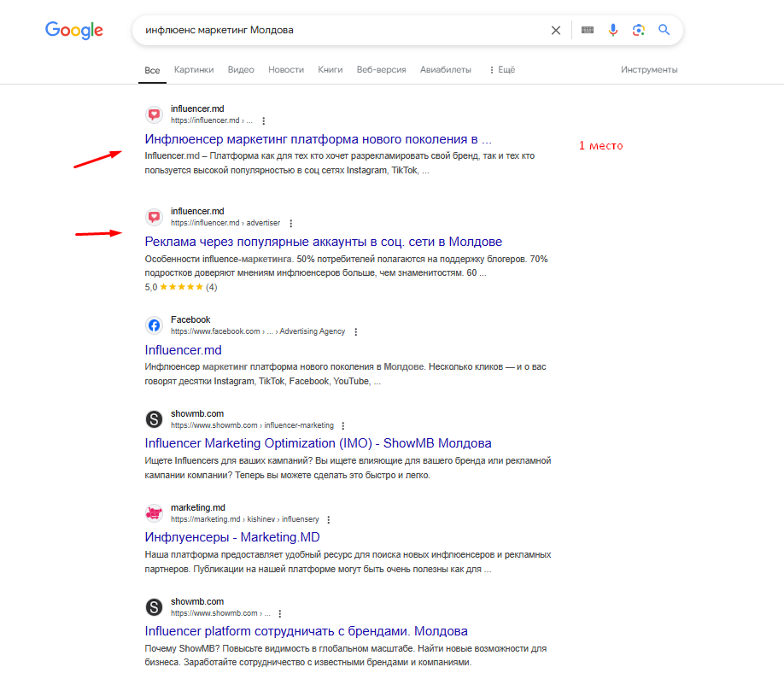The width and height of the screenshot is (784, 673).
Task: Click the Google logo
Action: (74, 31)
